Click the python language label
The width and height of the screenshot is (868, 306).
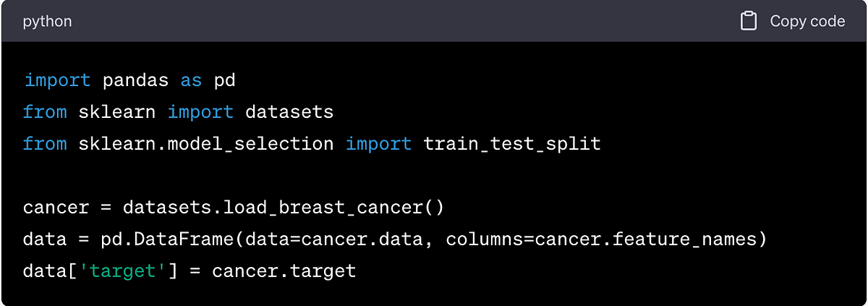[x=48, y=22]
